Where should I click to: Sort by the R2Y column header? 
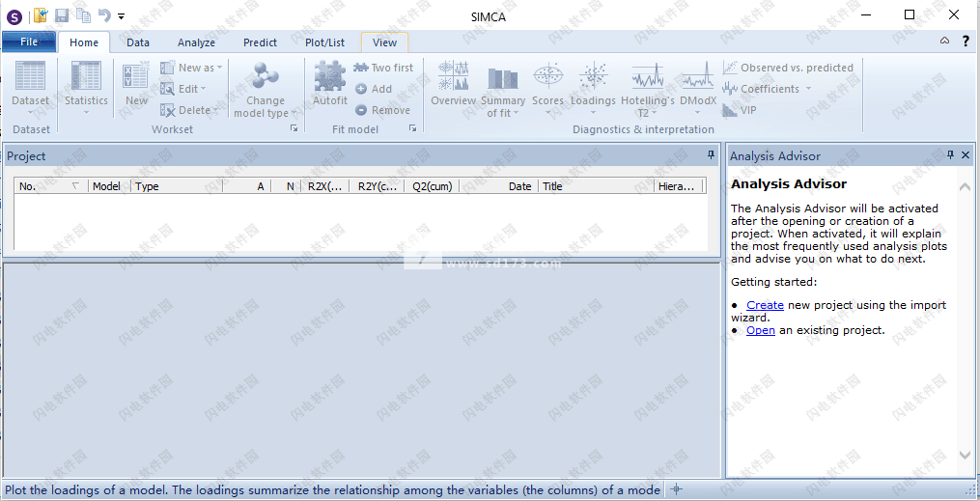(378, 186)
